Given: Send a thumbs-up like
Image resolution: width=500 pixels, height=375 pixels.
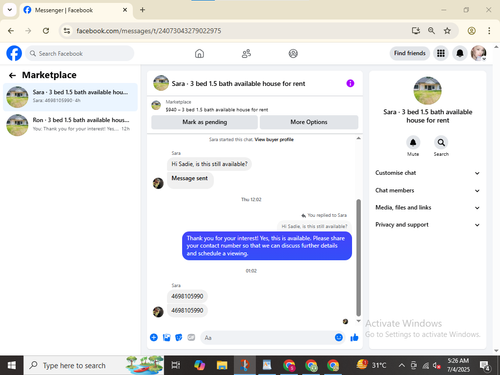Looking at the screenshot, I should pyautogui.click(x=354, y=338).
